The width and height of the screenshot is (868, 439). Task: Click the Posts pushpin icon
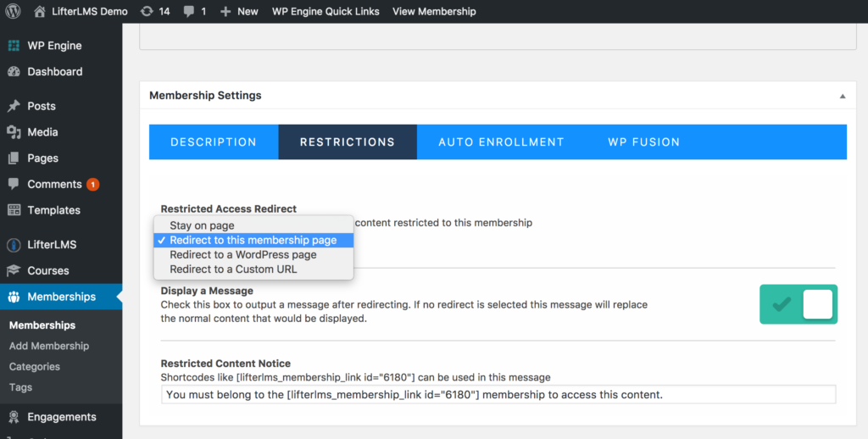point(14,106)
